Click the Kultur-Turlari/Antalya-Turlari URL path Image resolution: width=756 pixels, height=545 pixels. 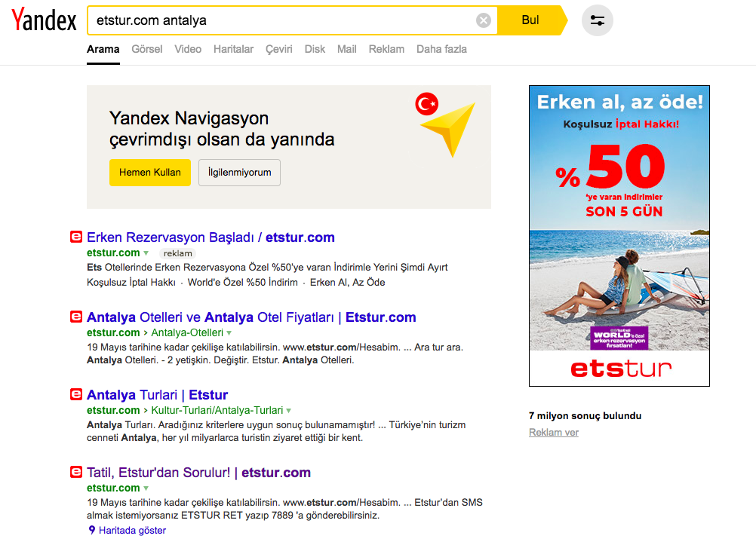(x=217, y=410)
